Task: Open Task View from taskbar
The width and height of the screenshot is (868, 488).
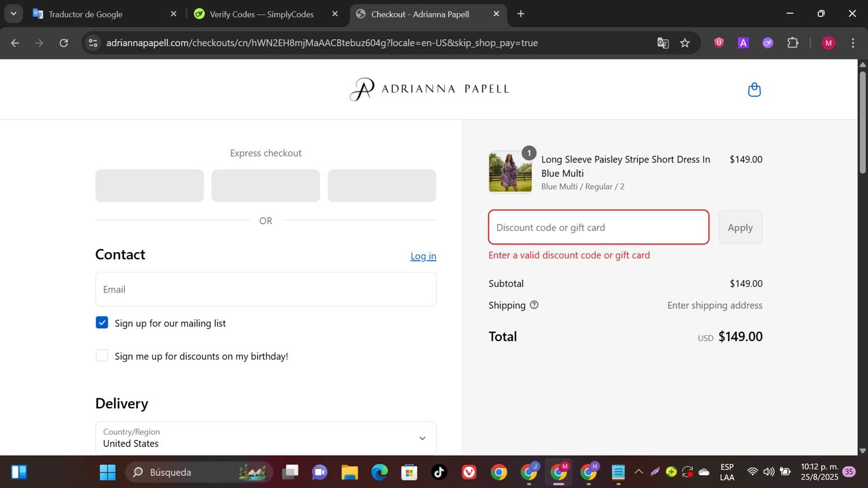Action: 290,472
